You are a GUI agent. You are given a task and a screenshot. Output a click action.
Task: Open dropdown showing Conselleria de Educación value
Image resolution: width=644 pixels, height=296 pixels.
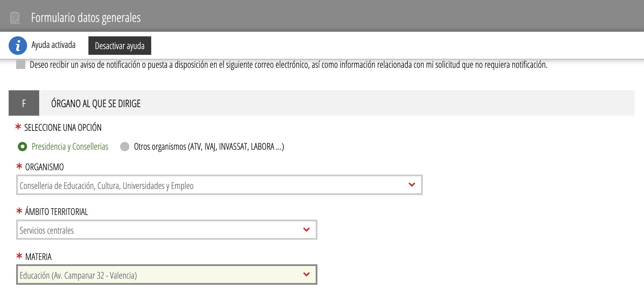click(x=213, y=185)
